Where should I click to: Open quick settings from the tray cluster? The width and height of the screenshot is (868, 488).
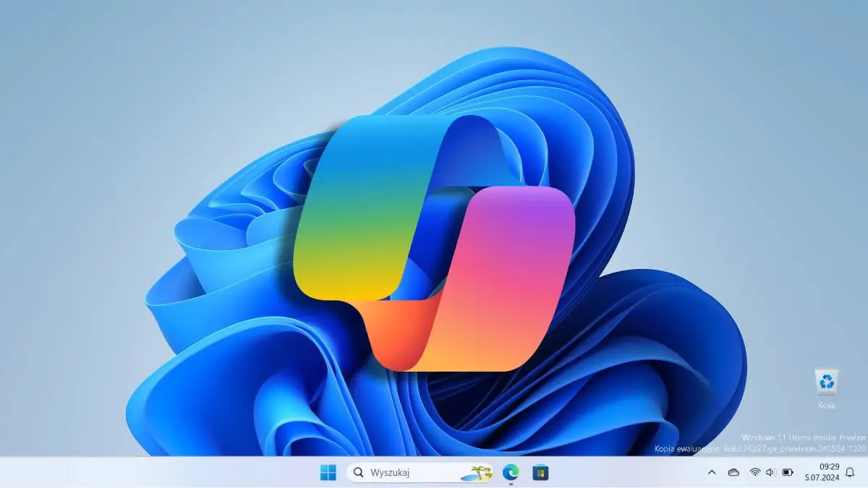pyautogui.click(x=769, y=473)
